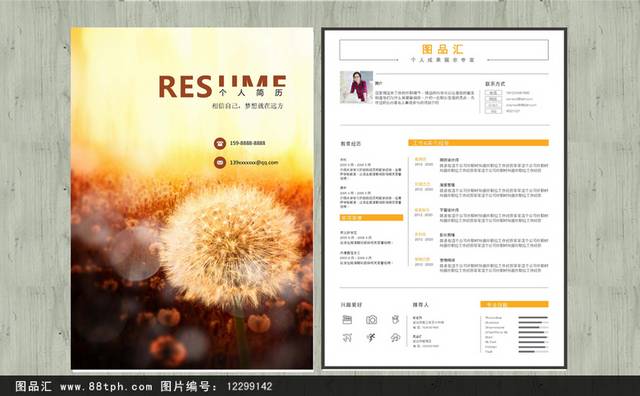Click the Photoshop skill level bar
The image size is (640, 396).
[x=533, y=318]
